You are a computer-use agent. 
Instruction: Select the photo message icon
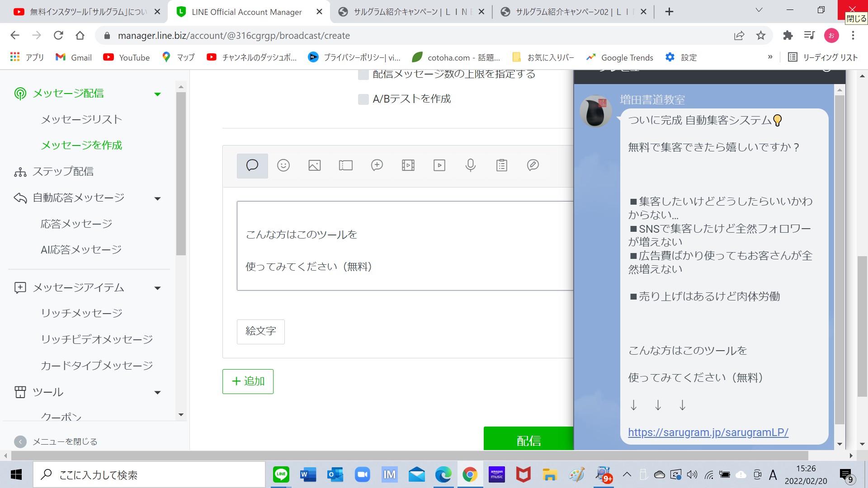pyautogui.click(x=315, y=165)
